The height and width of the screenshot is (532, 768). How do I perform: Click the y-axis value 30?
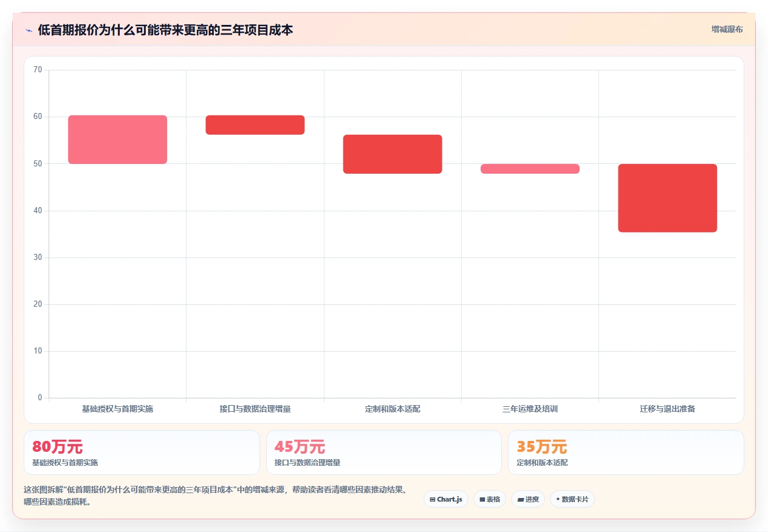coord(38,257)
